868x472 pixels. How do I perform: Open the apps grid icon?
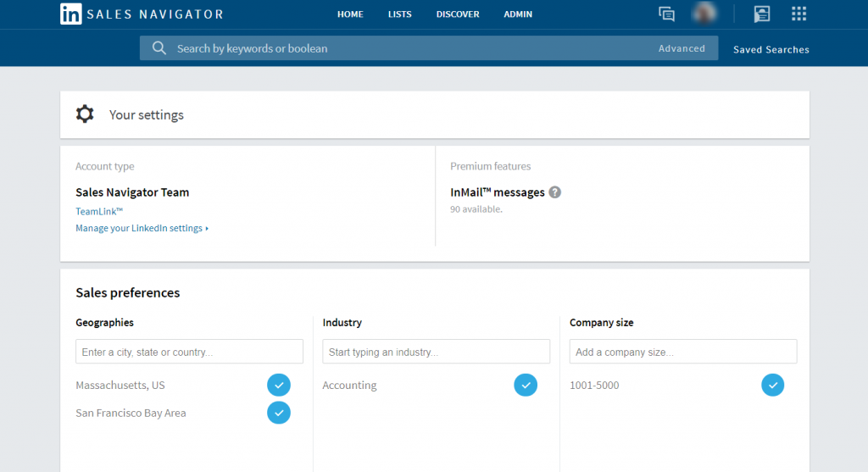click(798, 14)
